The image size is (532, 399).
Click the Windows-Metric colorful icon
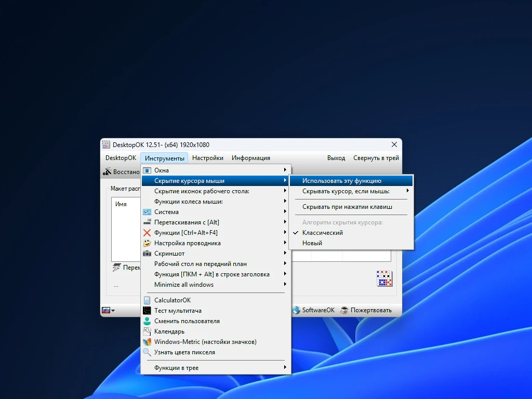(x=147, y=342)
